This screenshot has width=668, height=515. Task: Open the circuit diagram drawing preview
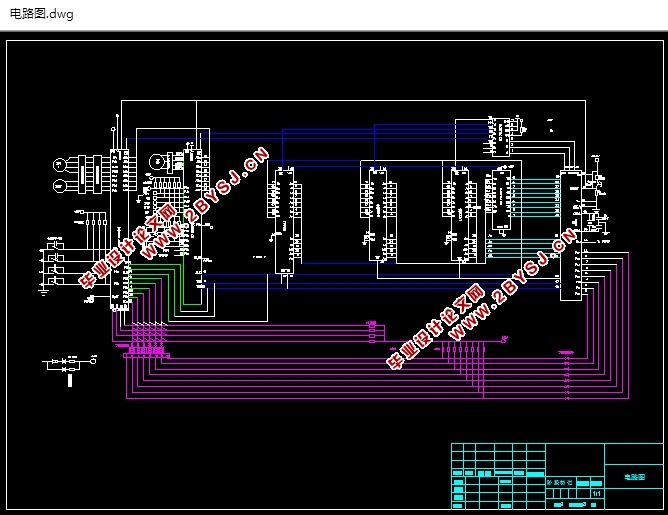(x=334, y=274)
